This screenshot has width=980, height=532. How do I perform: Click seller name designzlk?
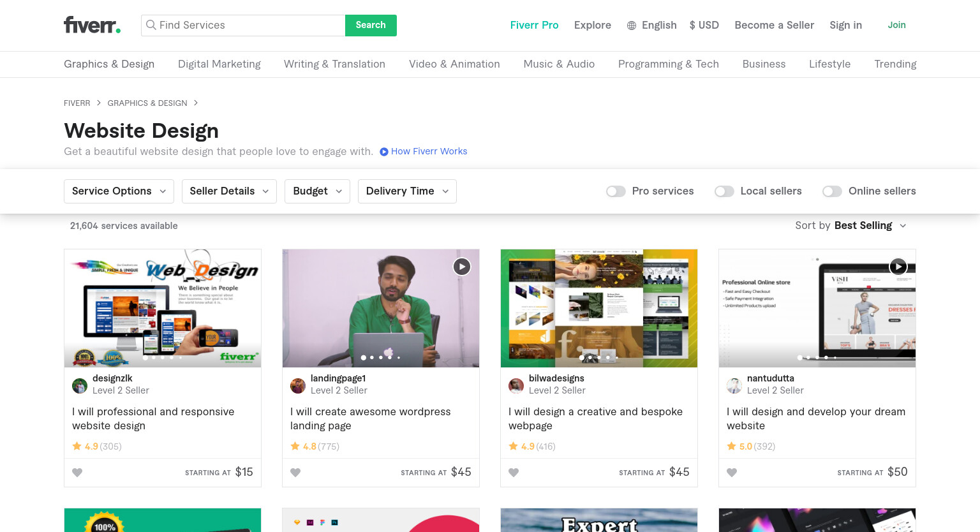[112, 378]
